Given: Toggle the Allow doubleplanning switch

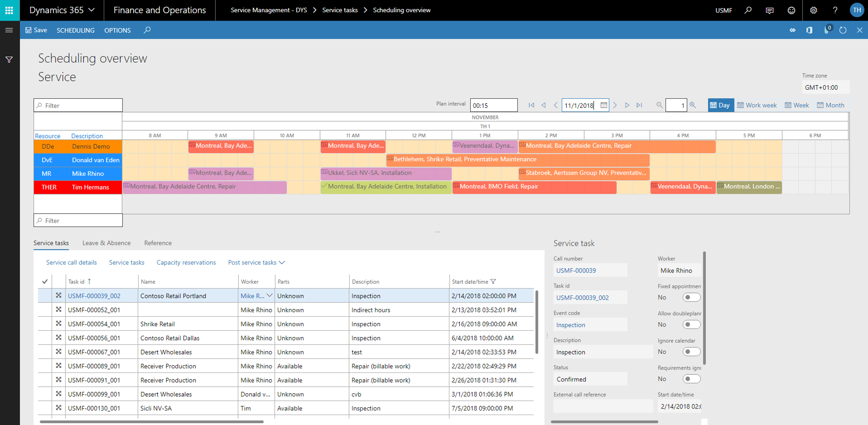Looking at the screenshot, I should [691, 325].
